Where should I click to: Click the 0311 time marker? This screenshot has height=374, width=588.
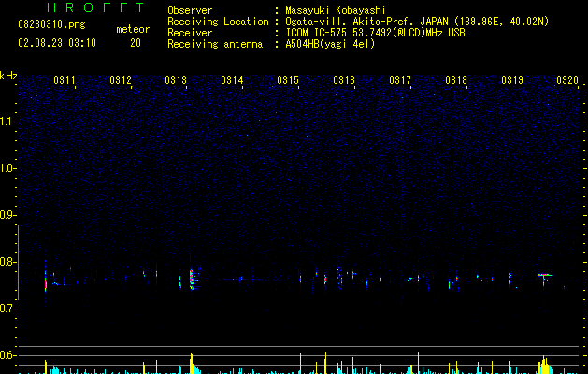point(65,80)
